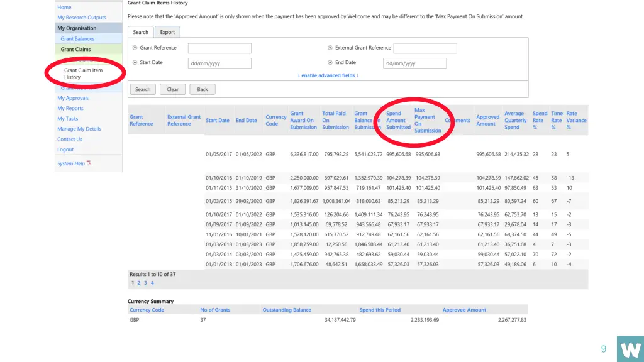
Task: Sort by the table's Start Date column header
Action: [218, 120]
